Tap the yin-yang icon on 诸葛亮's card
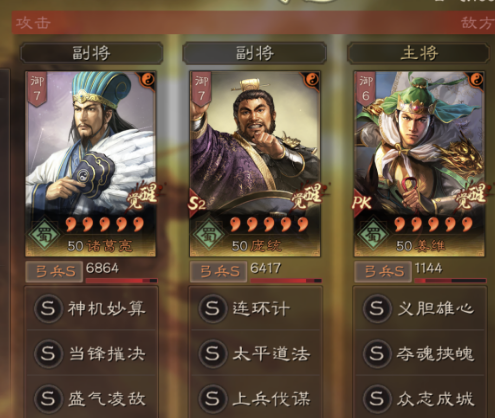495x418 pixels. 147,80
